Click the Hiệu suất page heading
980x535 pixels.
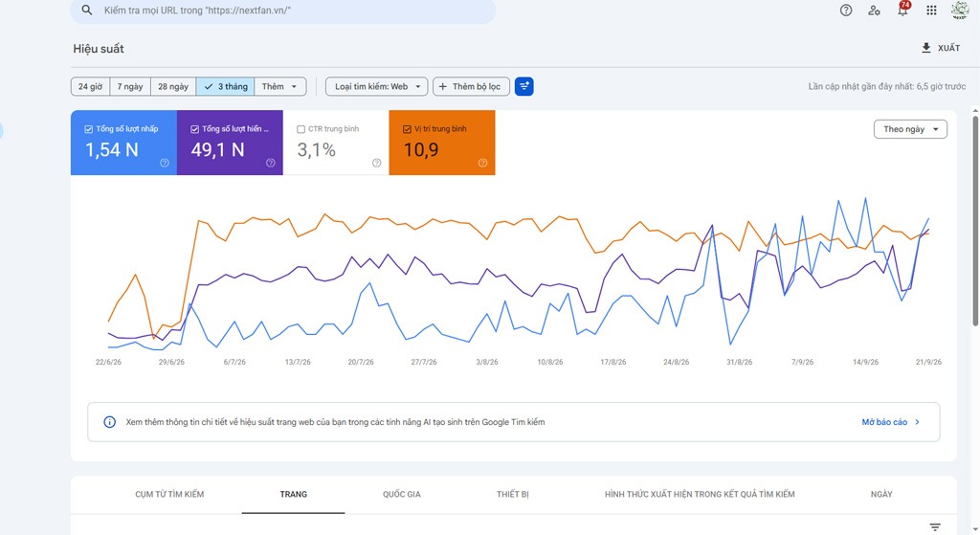pyautogui.click(x=99, y=49)
